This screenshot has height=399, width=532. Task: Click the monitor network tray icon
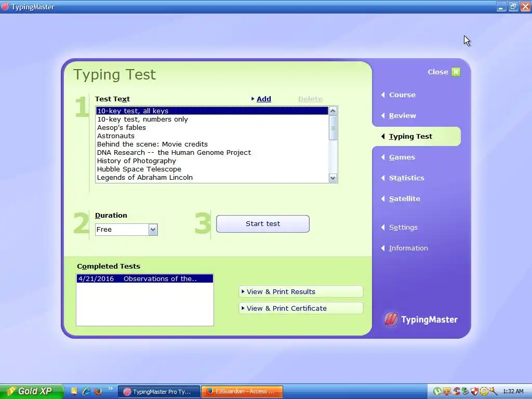(x=446, y=391)
